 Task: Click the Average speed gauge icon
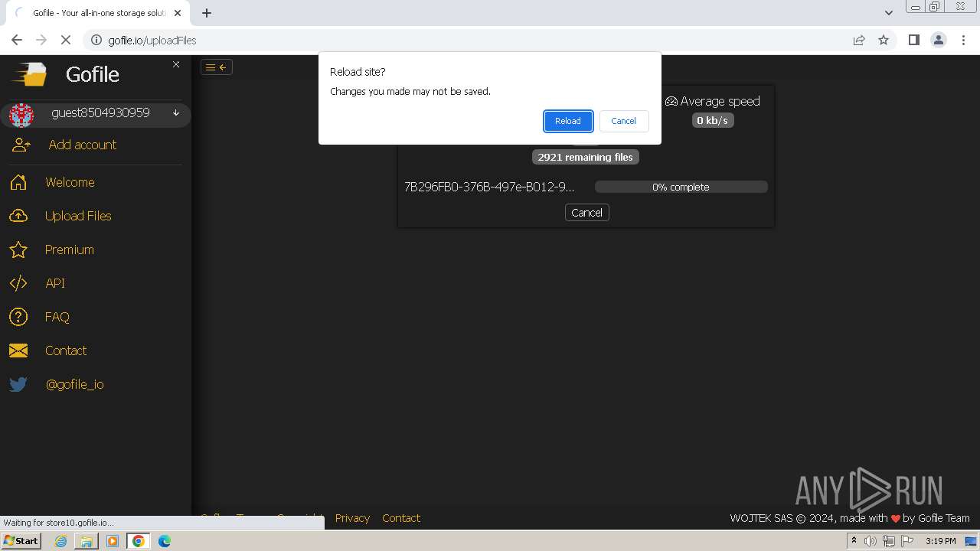coord(671,101)
